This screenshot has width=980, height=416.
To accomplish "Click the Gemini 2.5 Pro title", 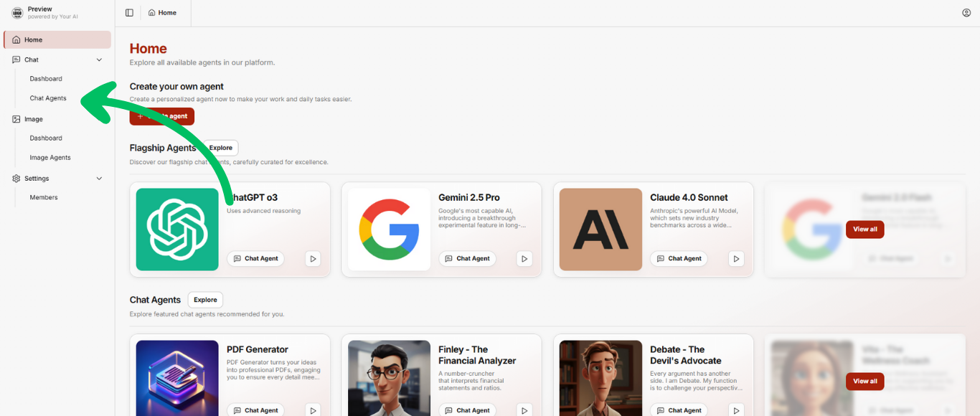I will tap(469, 197).
